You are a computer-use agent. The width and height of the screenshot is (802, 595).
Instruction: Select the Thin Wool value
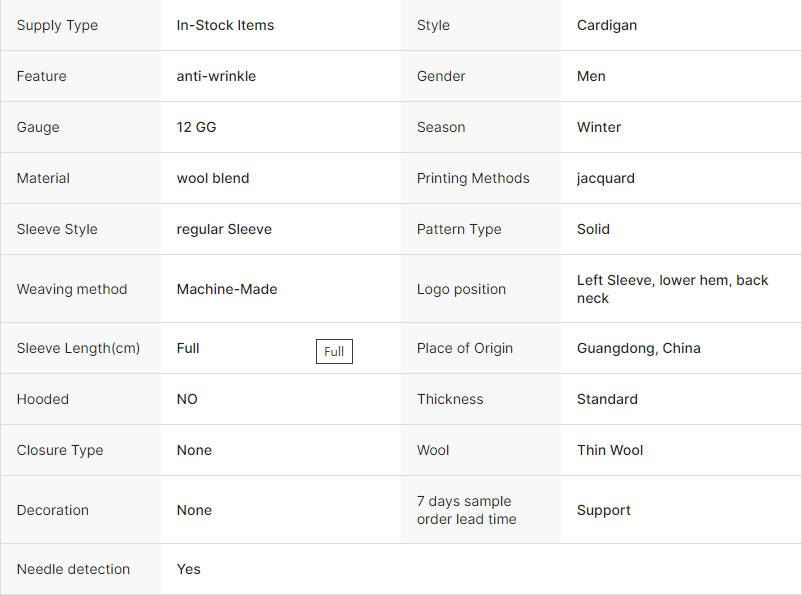[x=610, y=450]
